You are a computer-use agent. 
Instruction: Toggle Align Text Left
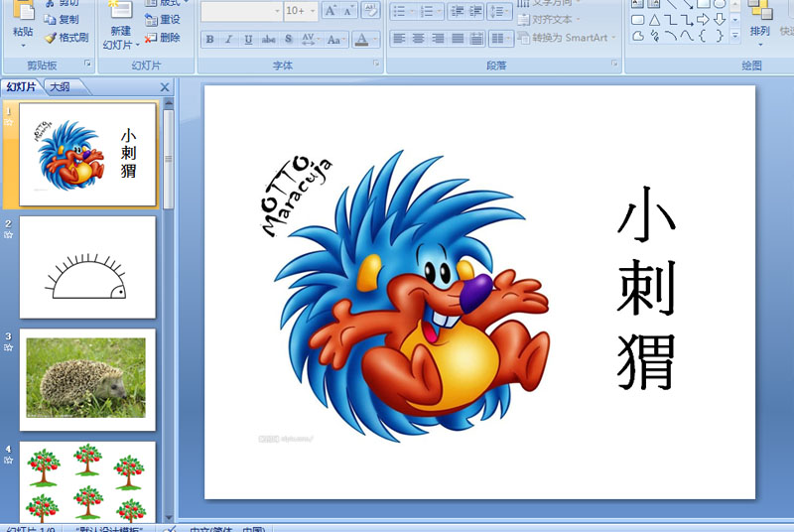pyautogui.click(x=399, y=39)
